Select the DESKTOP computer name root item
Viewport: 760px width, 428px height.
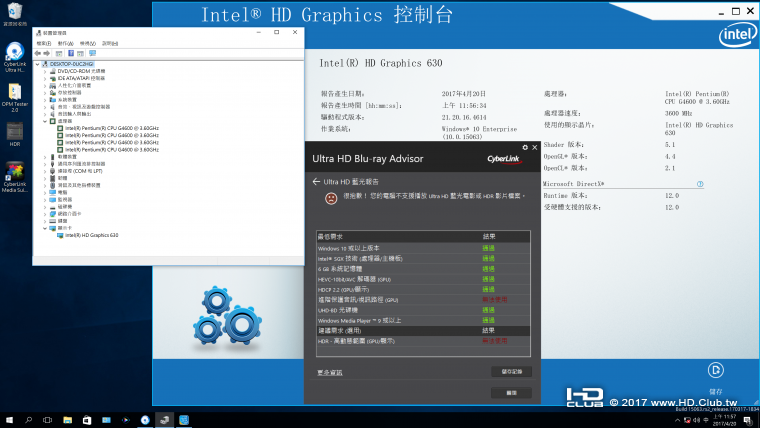tap(72, 64)
